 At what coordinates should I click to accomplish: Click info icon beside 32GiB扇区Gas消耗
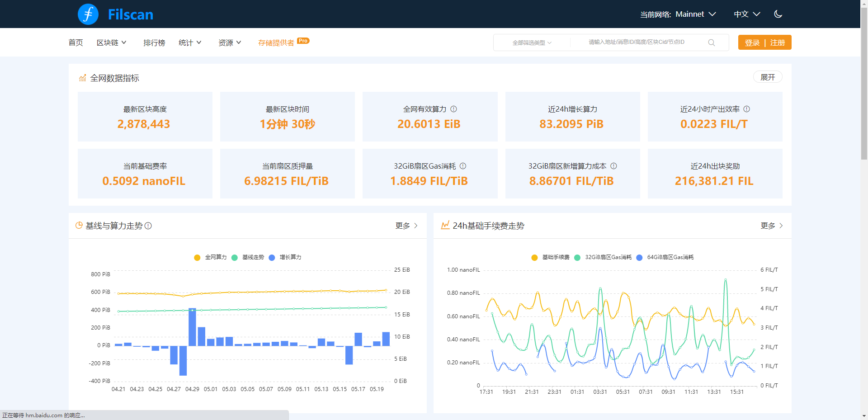click(x=463, y=166)
